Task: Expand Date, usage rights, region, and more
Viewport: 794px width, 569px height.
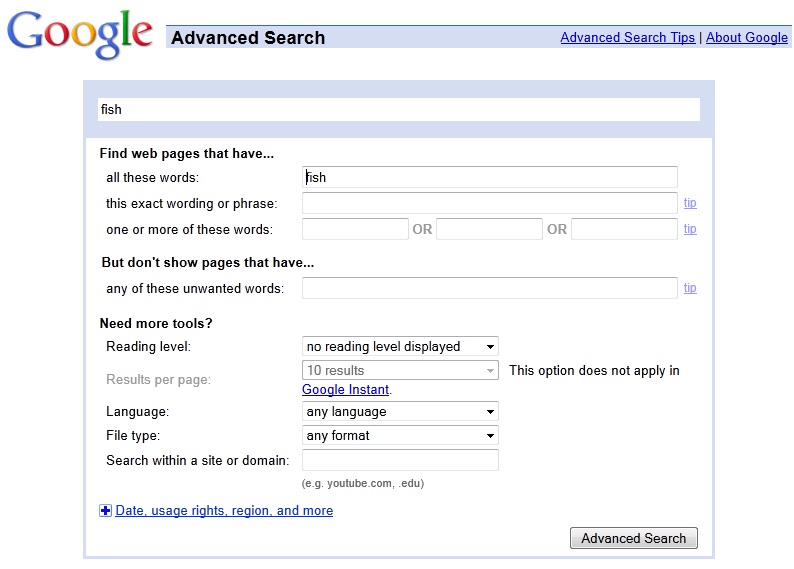Action: tap(224, 510)
